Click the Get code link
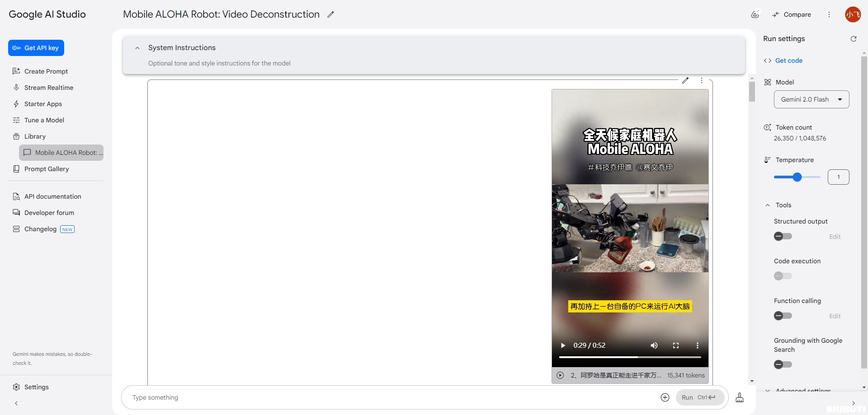 click(789, 61)
